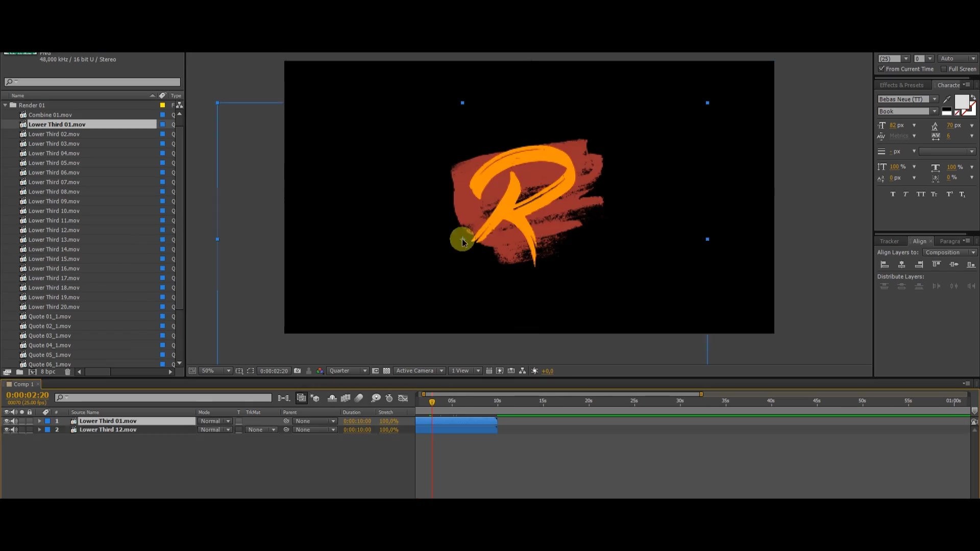Enable the Full Screen checkbox
This screenshot has height=551, width=980.
pyautogui.click(x=944, y=69)
